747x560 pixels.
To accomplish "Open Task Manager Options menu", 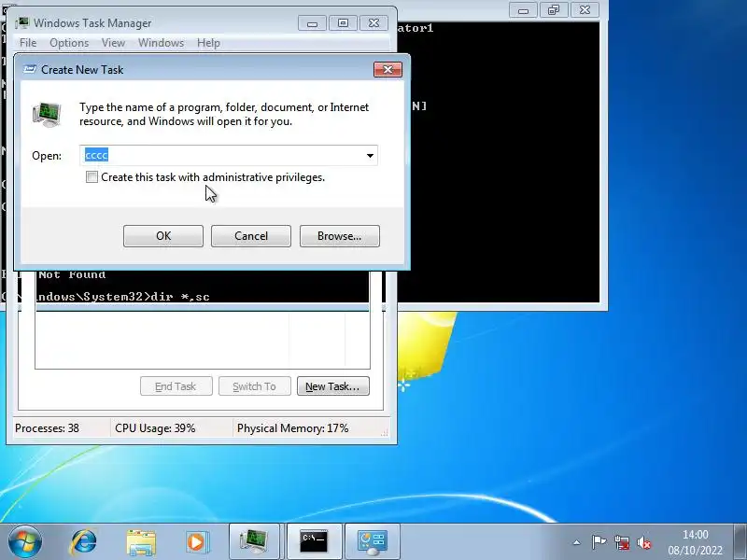I will [x=69, y=43].
